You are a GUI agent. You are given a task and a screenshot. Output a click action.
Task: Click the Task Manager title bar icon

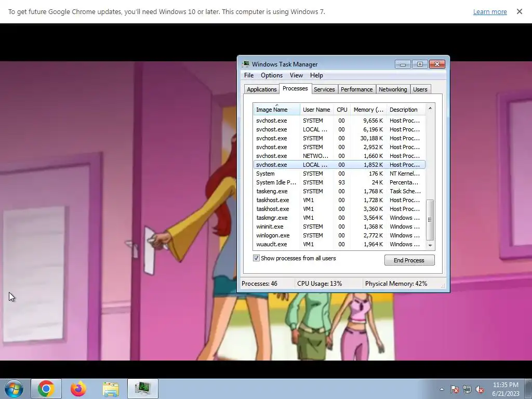[x=246, y=64]
